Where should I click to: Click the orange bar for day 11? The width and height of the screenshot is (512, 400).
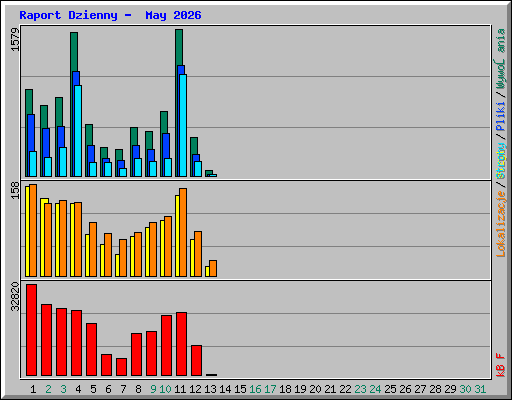(183, 232)
